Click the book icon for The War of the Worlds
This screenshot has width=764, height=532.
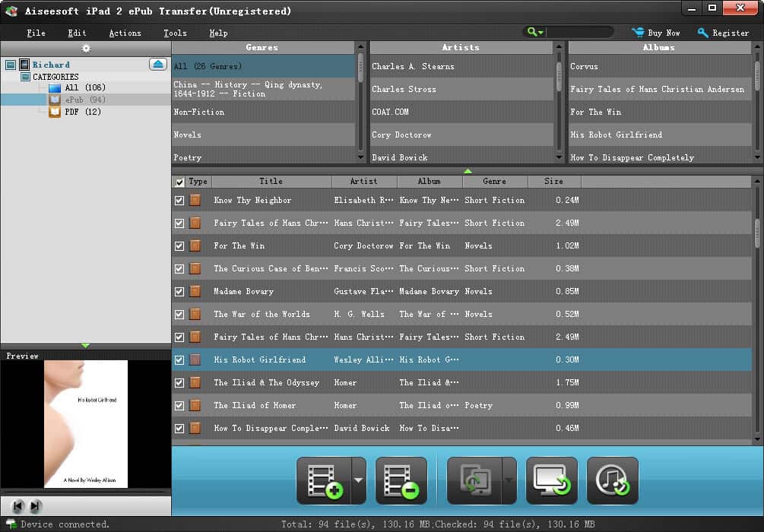click(x=195, y=314)
